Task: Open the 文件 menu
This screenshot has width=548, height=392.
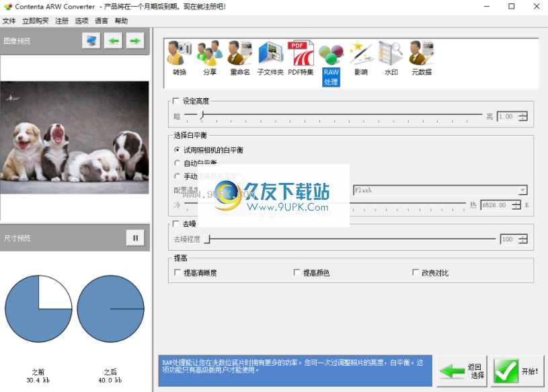Action: pyautogui.click(x=9, y=21)
